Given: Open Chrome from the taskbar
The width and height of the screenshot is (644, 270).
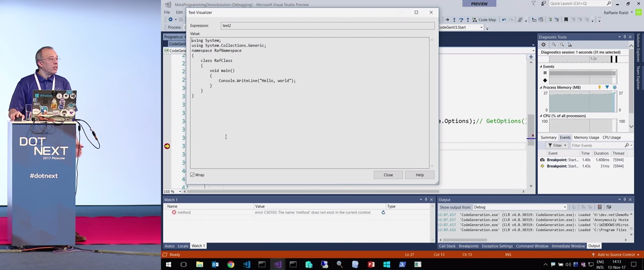Looking at the screenshot, I should 230,264.
